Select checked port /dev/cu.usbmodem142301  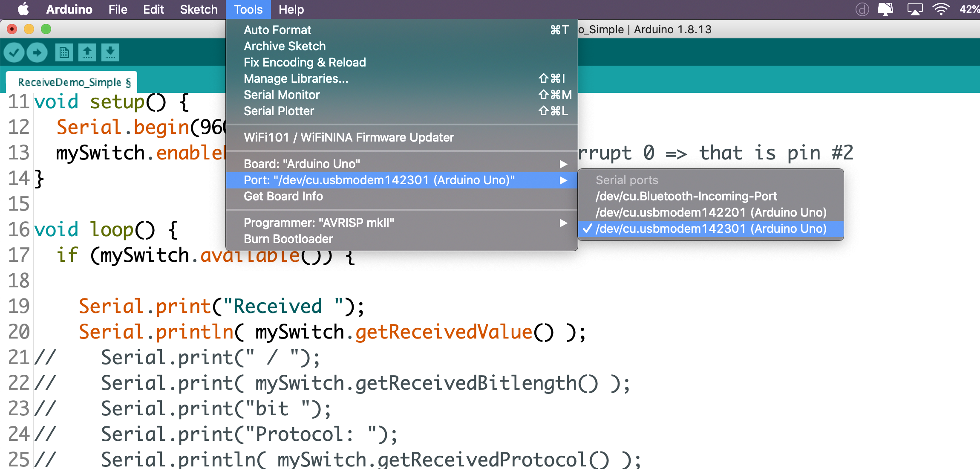(x=711, y=229)
